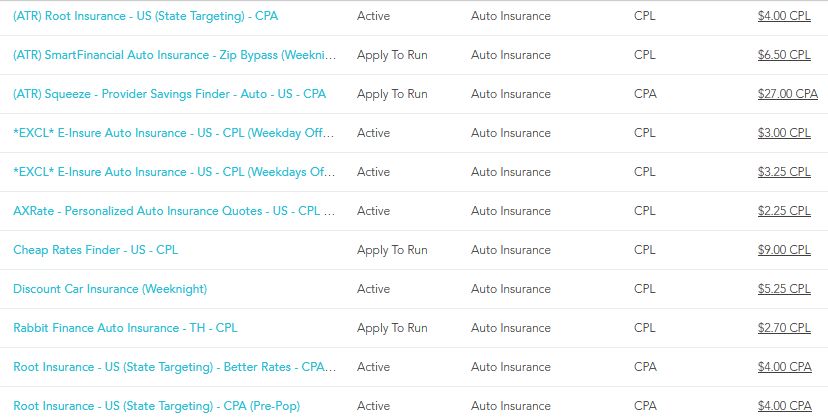Click the $4.00 CPL payout link
828x417 pixels.
(784, 16)
